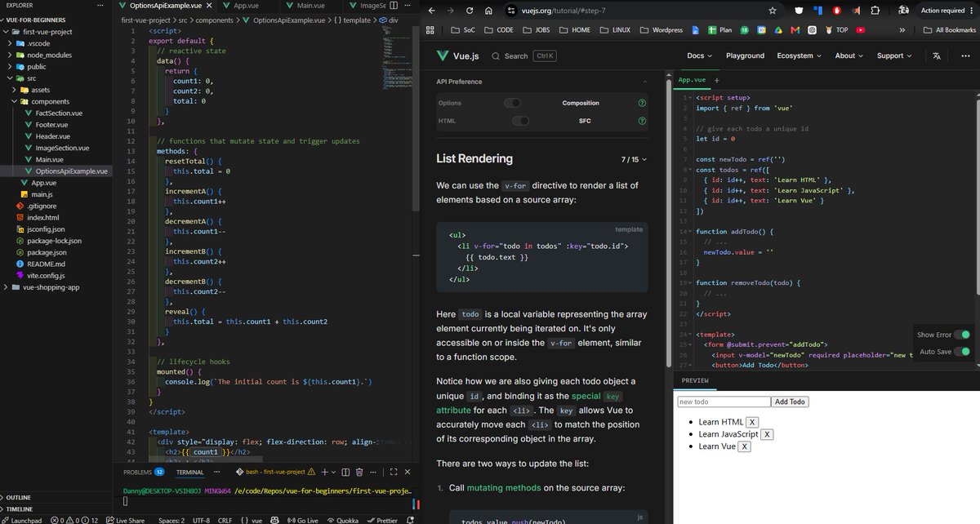Open the Playground nav link
The height and width of the screenshot is (524, 980).
[x=745, y=56]
